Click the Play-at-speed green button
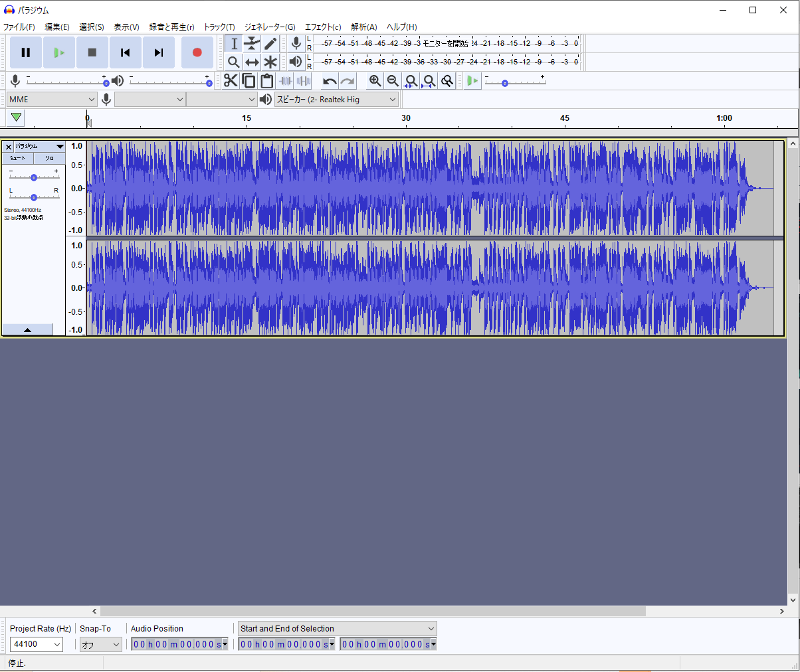 click(472, 81)
